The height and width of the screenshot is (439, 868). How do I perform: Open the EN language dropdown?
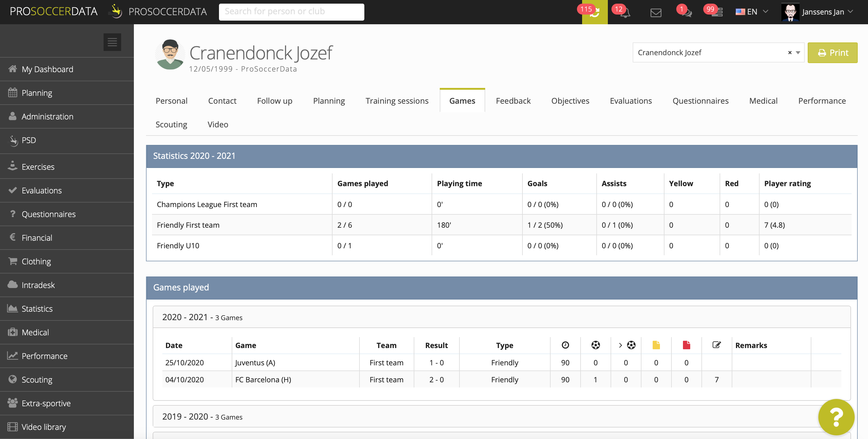pos(752,12)
